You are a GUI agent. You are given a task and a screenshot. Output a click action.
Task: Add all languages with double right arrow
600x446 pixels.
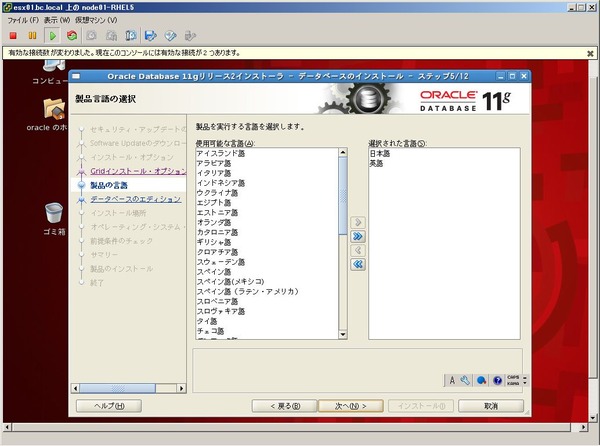[358, 236]
